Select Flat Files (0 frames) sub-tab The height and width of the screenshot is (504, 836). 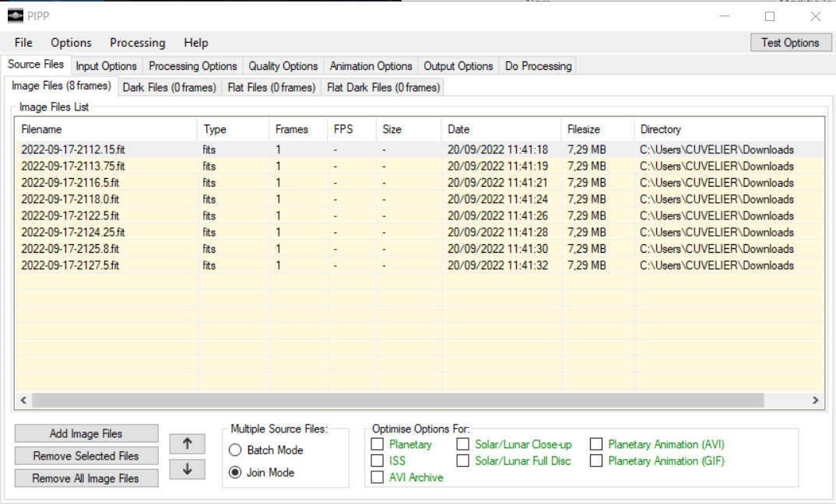coord(272,87)
